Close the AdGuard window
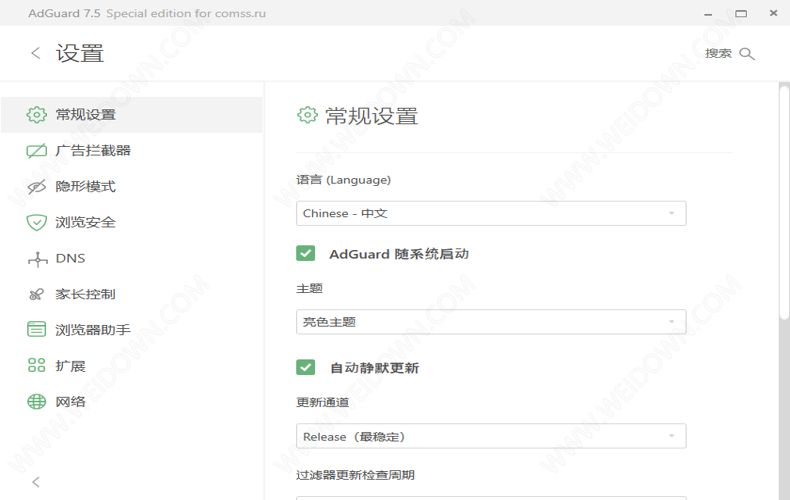The height and width of the screenshot is (500, 790). point(773,13)
